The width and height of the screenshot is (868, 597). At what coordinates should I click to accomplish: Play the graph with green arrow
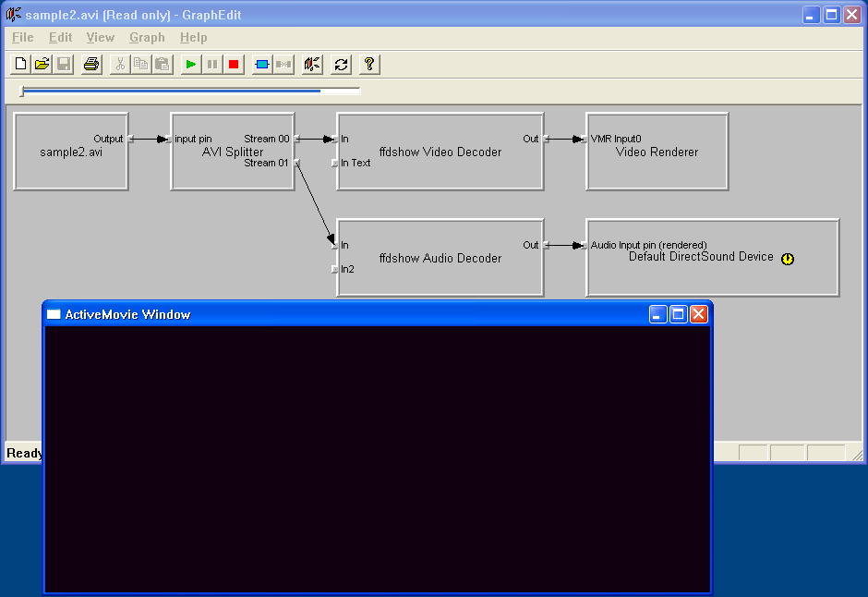tap(190, 65)
